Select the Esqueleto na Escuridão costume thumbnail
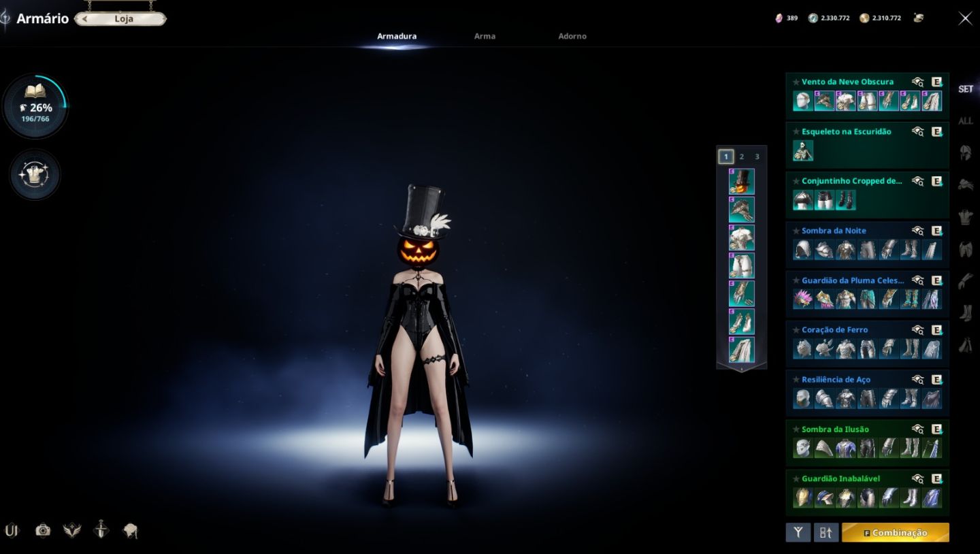This screenshot has width=980, height=554. coord(803,150)
